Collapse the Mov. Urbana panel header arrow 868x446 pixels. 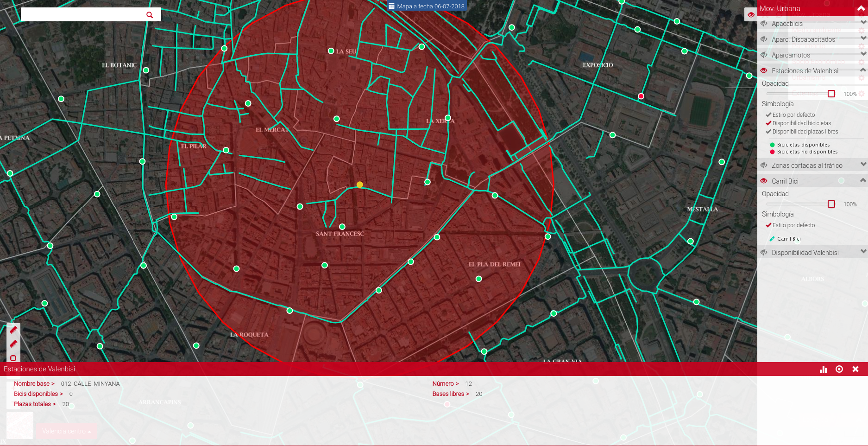click(x=861, y=8)
